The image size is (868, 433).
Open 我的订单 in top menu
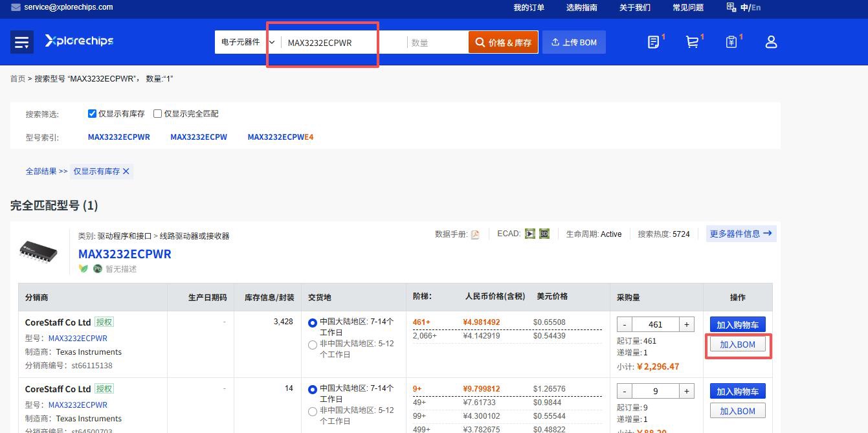pyautogui.click(x=529, y=8)
